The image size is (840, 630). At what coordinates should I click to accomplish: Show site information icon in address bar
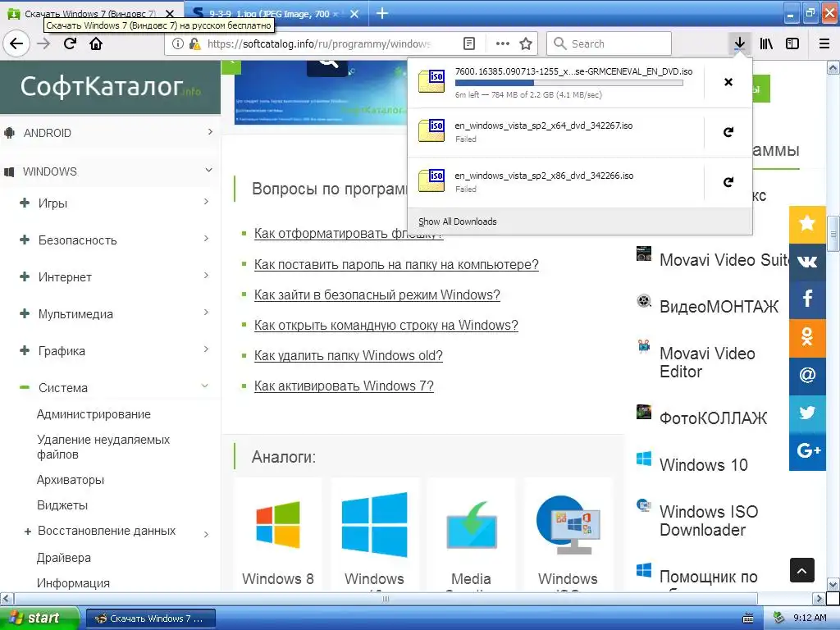[177, 44]
